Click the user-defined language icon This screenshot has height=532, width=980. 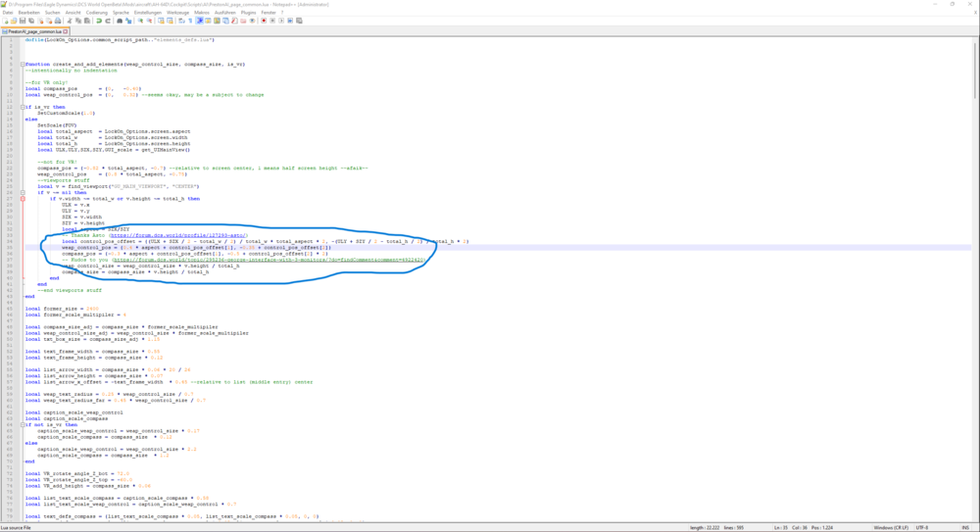coord(208,21)
